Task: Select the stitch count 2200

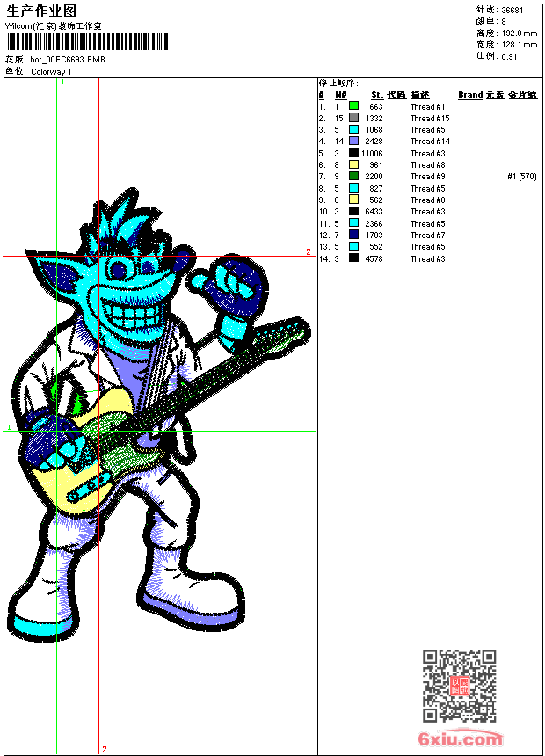Action: (x=374, y=177)
